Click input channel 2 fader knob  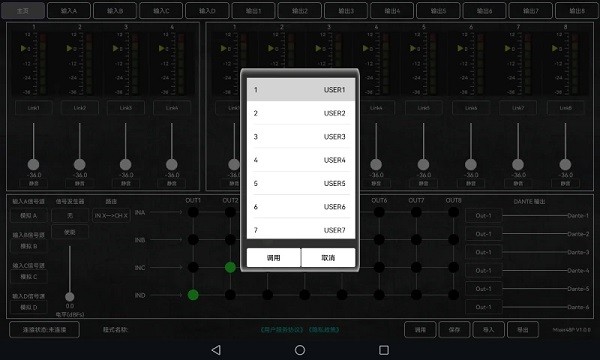(80, 165)
